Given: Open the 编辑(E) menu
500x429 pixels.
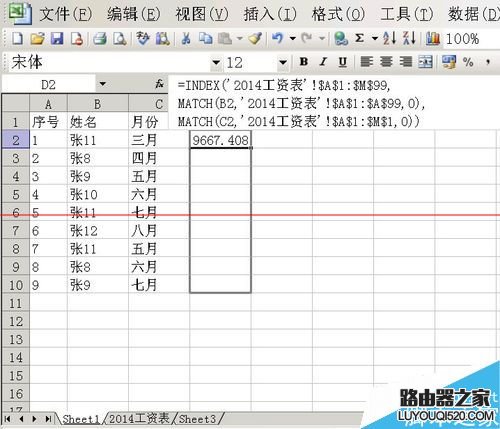Looking at the screenshot, I should (x=134, y=14).
